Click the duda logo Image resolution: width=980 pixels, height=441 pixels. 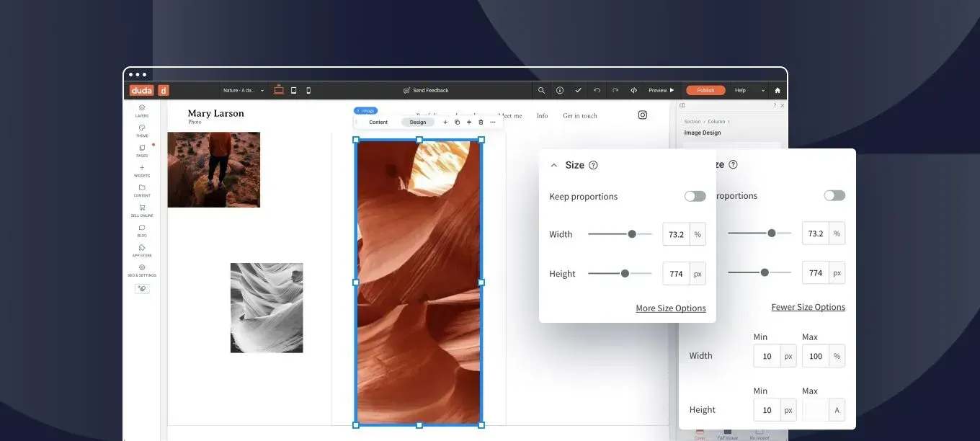pos(141,90)
